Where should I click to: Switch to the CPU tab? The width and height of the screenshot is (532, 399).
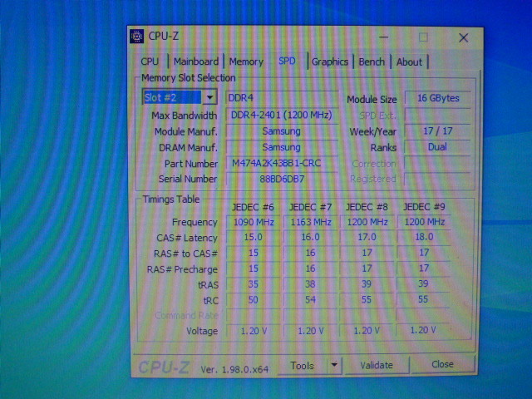[x=150, y=62]
